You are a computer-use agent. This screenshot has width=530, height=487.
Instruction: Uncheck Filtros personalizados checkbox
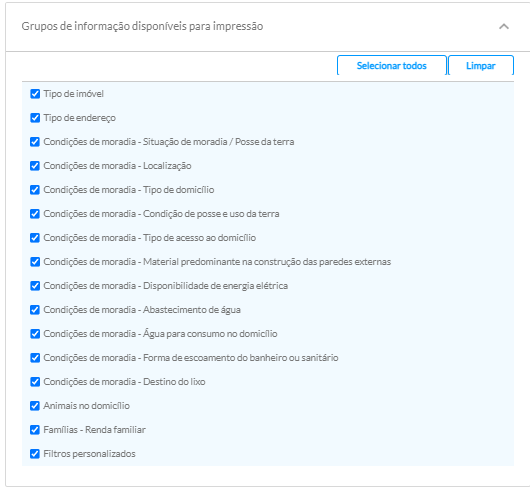tap(35, 454)
